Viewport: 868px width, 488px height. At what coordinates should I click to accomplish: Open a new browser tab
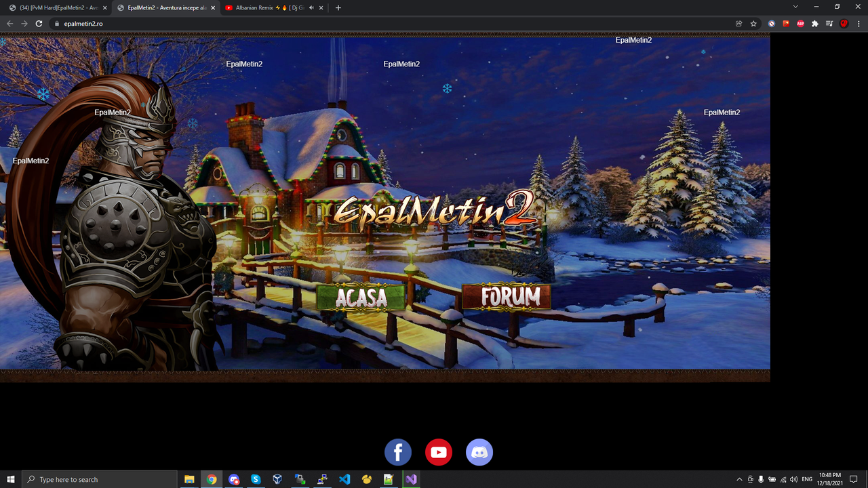338,7
